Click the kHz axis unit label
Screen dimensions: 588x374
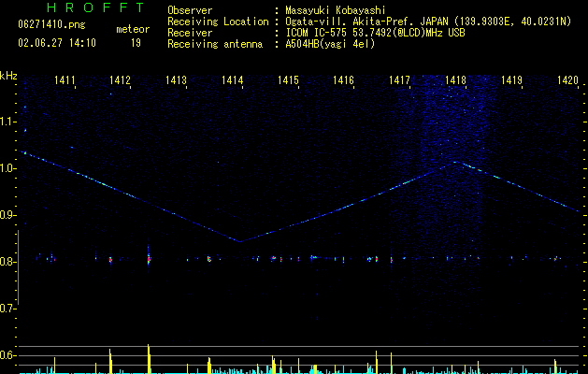tap(8, 76)
